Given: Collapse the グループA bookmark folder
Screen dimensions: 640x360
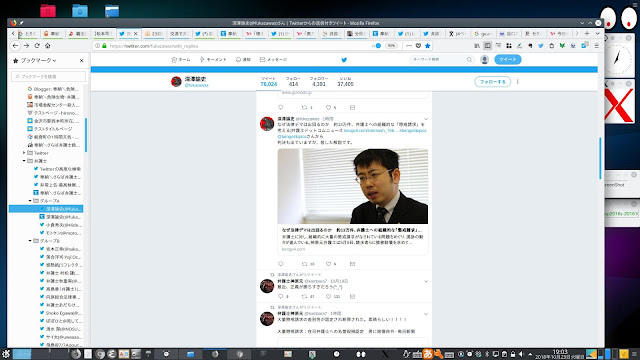Looking at the screenshot, I should point(30,201).
